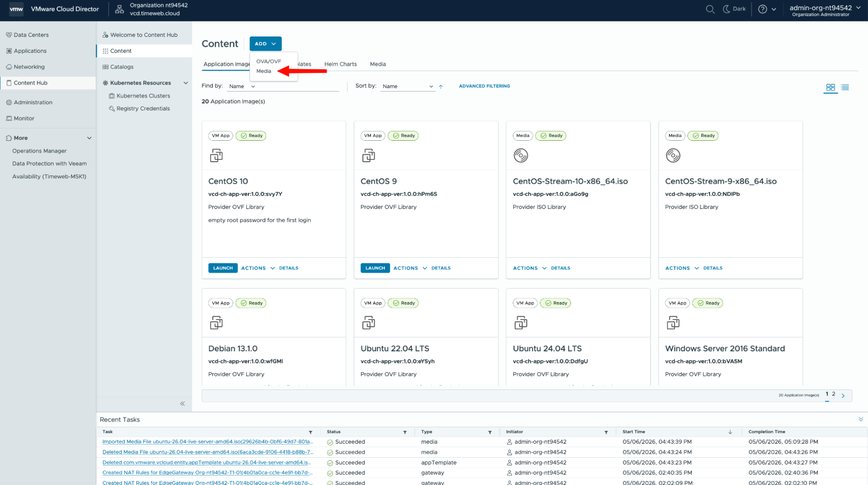The image size is (868, 485).
Task: Collapse the More section
Action: click(x=89, y=138)
